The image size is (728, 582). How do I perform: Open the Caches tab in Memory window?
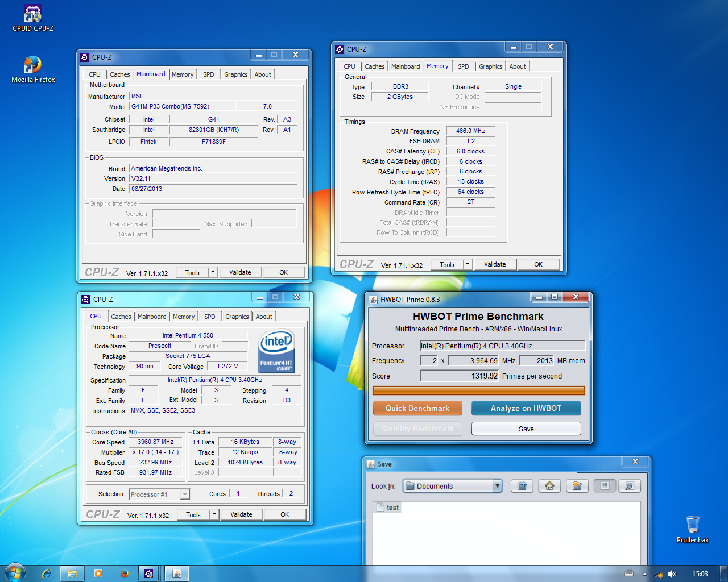coord(375,66)
